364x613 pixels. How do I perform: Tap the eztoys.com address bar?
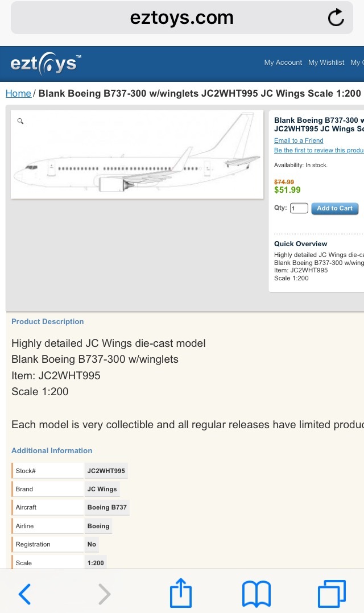tap(181, 18)
